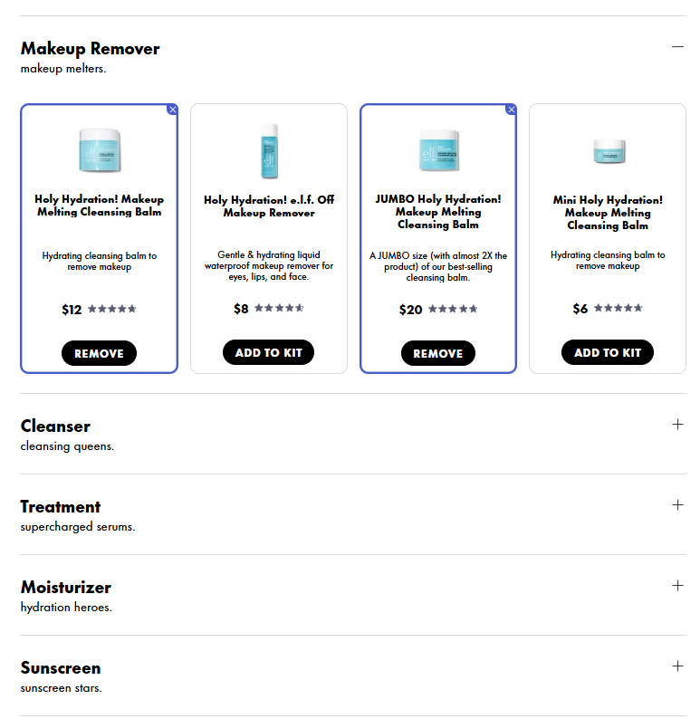View star rating of the $6 Mini balm
700x728 pixels.
tap(618, 308)
